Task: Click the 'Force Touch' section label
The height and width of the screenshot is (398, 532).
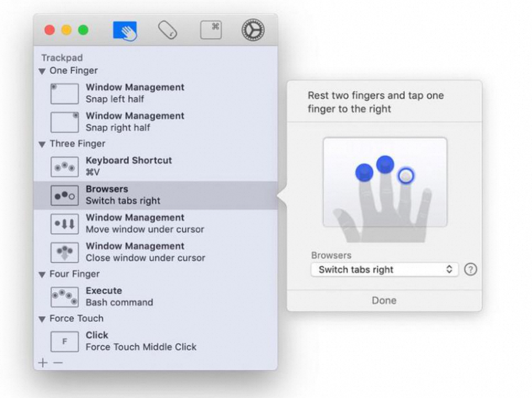Action: pyautogui.click(x=76, y=318)
